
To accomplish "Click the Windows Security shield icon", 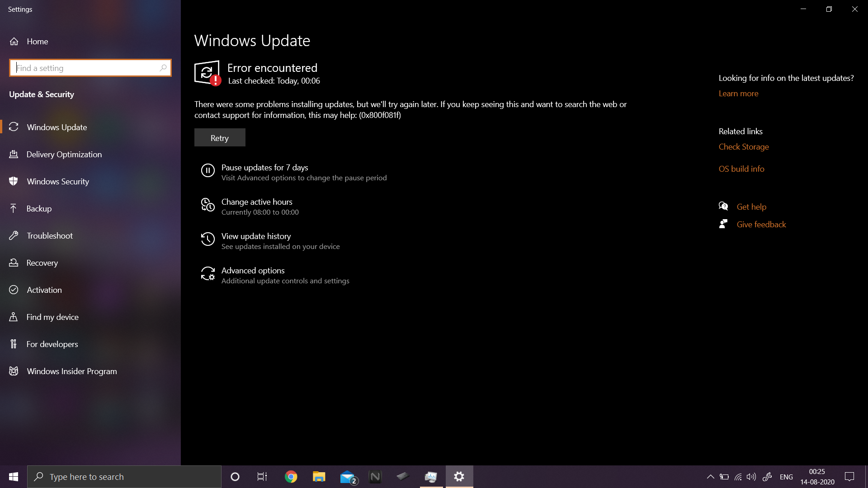I will click(x=14, y=181).
